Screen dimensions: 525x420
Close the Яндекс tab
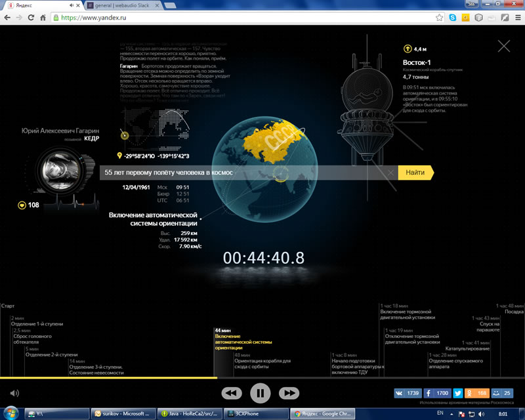pos(78,6)
